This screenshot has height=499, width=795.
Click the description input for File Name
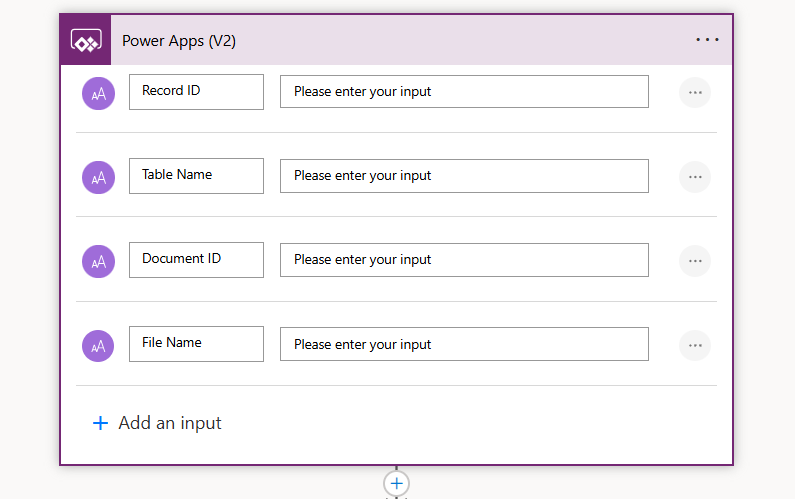pyautogui.click(x=464, y=344)
